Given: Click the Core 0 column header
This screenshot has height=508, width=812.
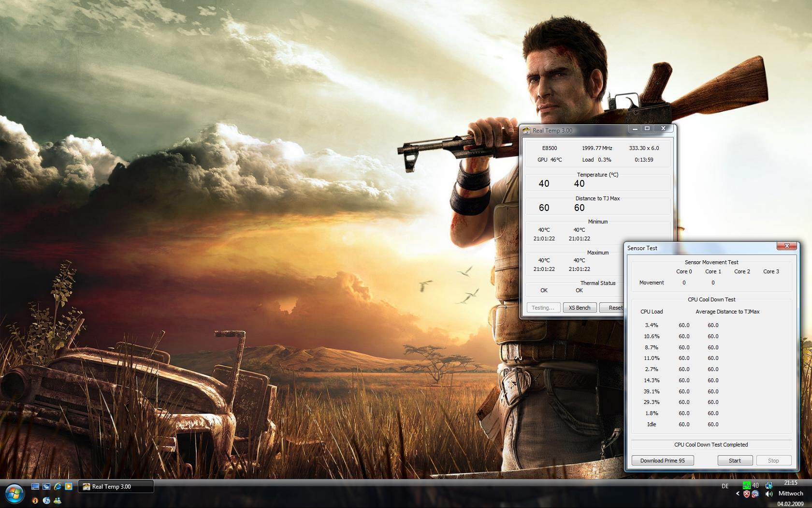Looking at the screenshot, I should (x=684, y=271).
